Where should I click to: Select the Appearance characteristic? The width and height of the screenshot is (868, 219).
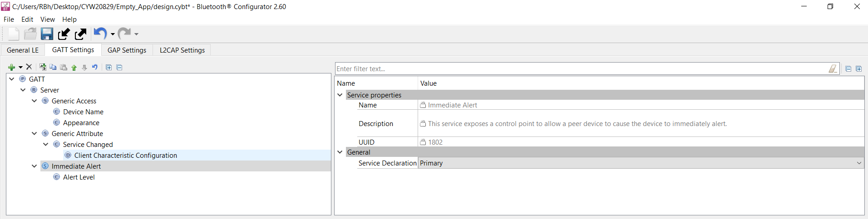point(81,123)
